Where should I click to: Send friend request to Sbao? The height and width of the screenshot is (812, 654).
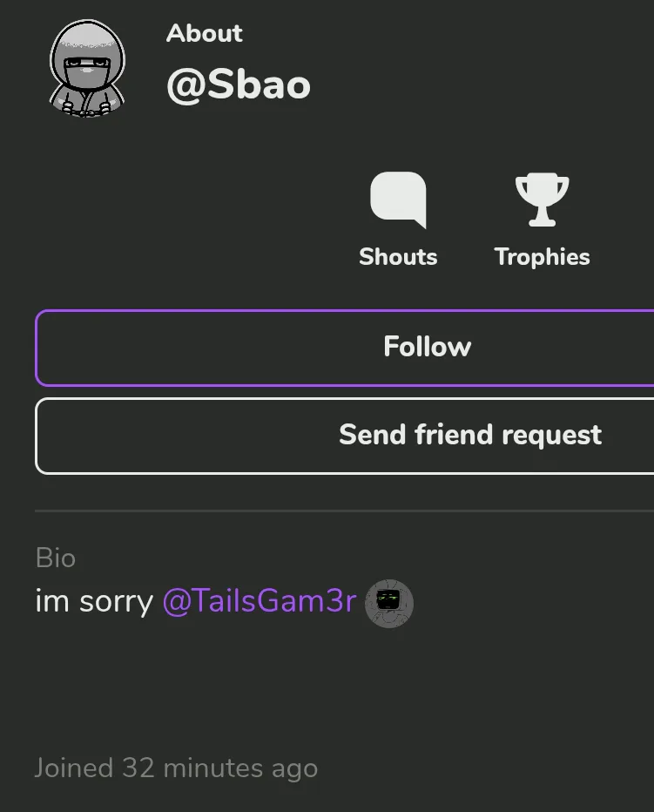coord(344,436)
